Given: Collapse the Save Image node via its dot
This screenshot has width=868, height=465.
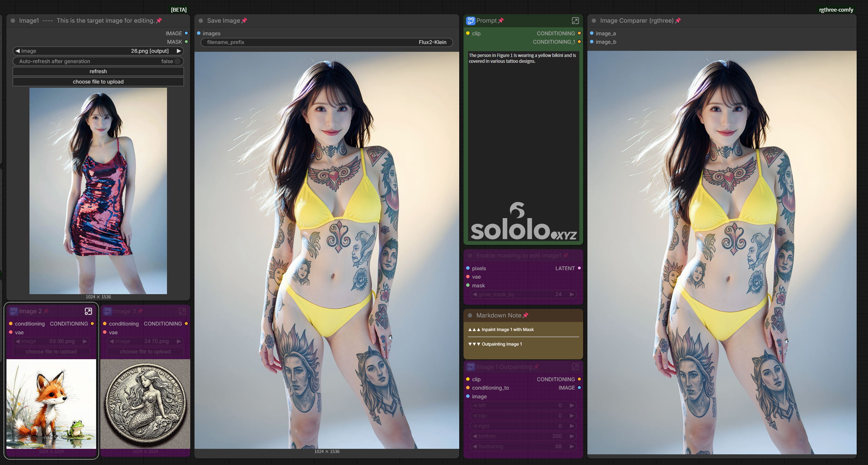Looking at the screenshot, I should click(201, 21).
